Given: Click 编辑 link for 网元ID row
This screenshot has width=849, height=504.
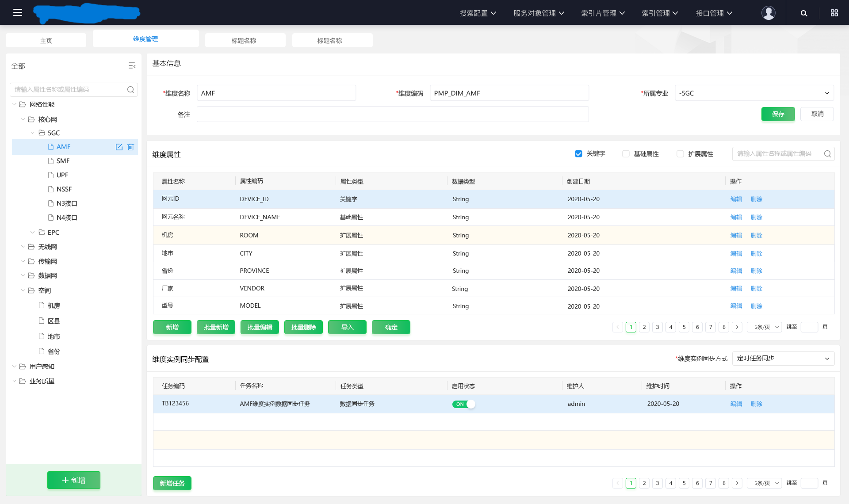Looking at the screenshot, I should point(736,199).
